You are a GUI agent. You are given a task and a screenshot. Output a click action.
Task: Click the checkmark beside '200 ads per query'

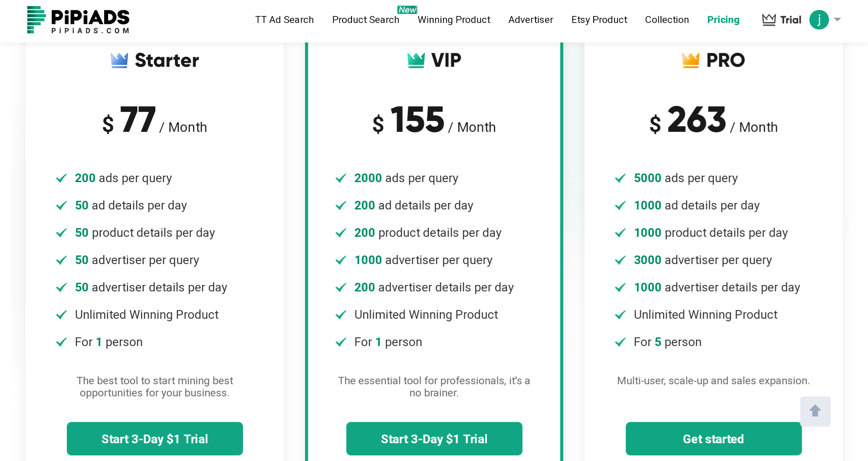pyautogui.click(x=62, y=178)
